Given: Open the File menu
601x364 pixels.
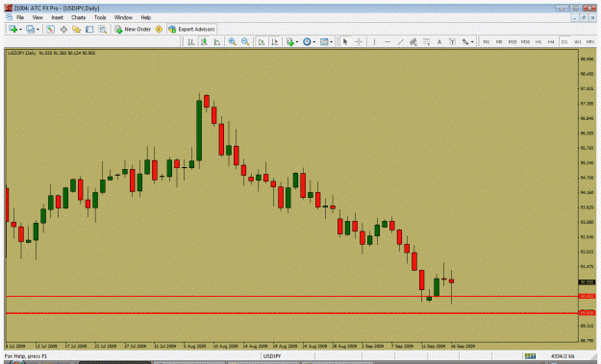Looking at the screenshot, I should (20, 17).
